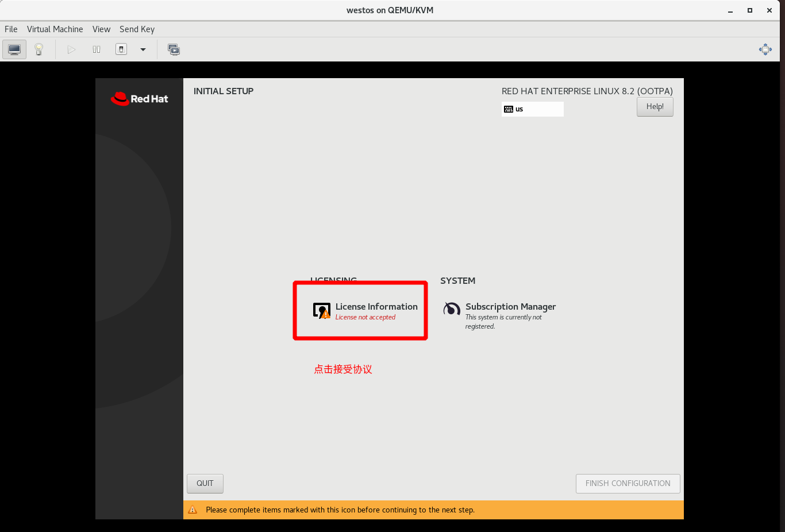Expand the shutdown options dropdown arrow
Screen dimensions: 785x532
[143, 49]
